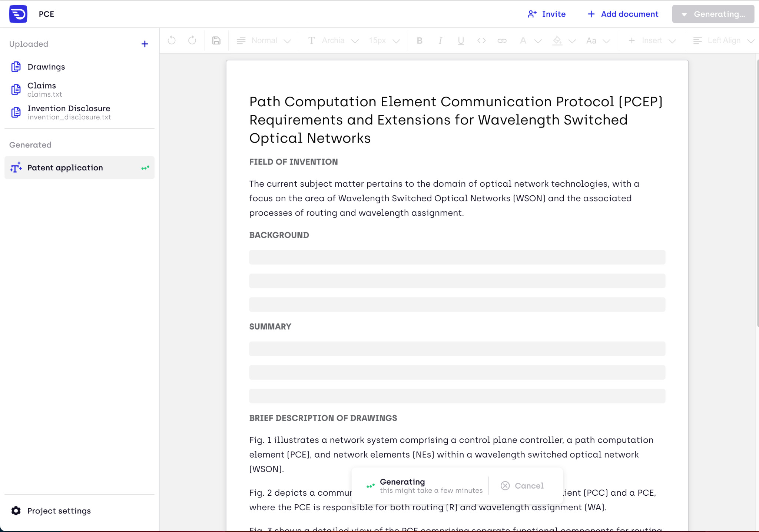The width and height of the screenshot is (759, 532).
Task: Open the Drawings document in sidebar
Action: point(46,67)
